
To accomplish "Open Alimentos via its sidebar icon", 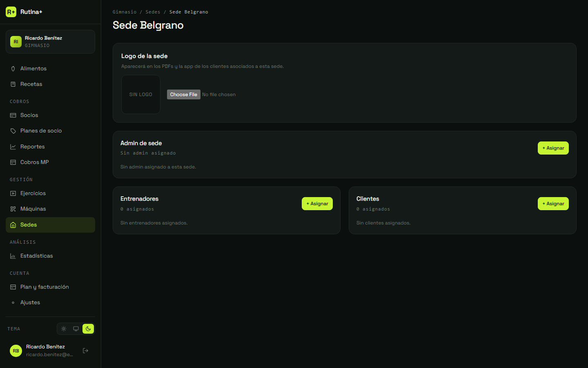I will [x=13, y=69].
